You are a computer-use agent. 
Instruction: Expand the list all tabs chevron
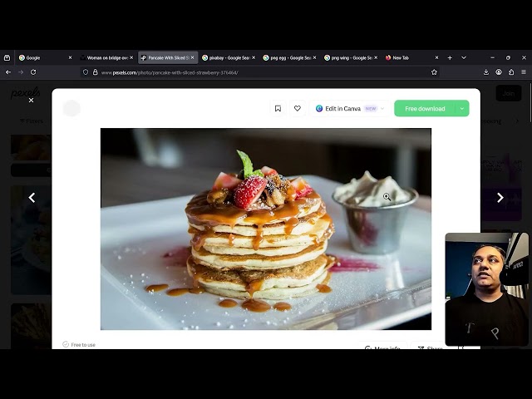pyautogui.click(x=464, y=58)
